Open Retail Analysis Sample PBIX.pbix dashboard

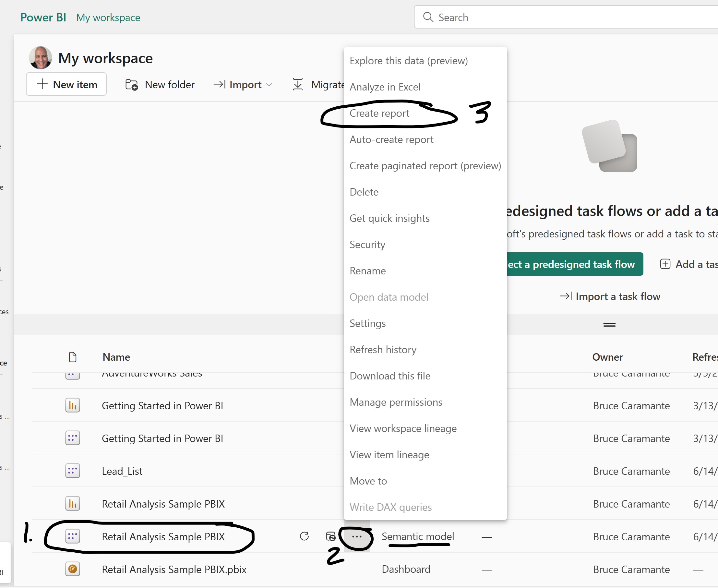point(174,570)
